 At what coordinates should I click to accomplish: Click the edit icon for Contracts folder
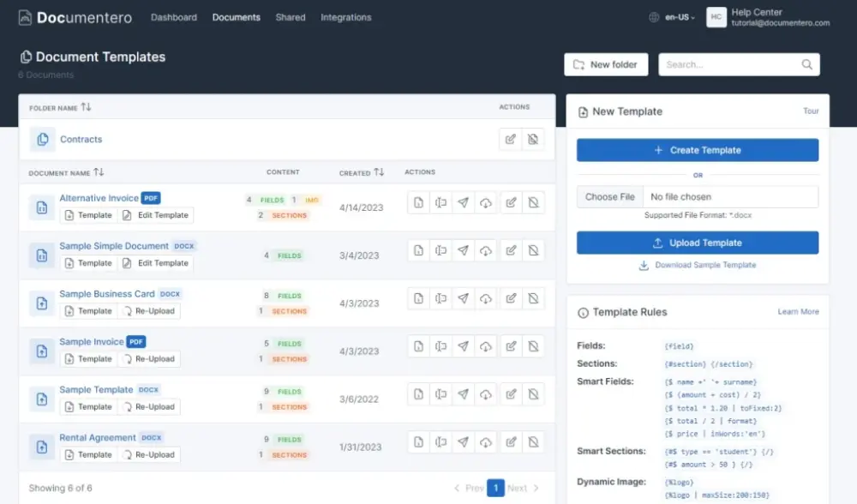point(511,140)
